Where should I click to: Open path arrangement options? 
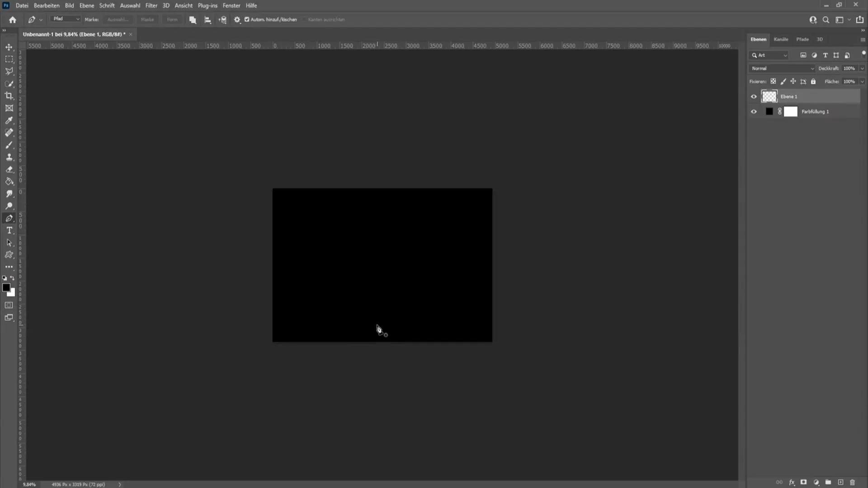click(222, 20)
